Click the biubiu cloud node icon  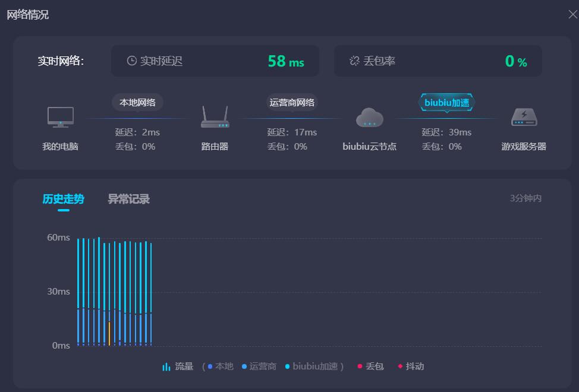point(369,118)
